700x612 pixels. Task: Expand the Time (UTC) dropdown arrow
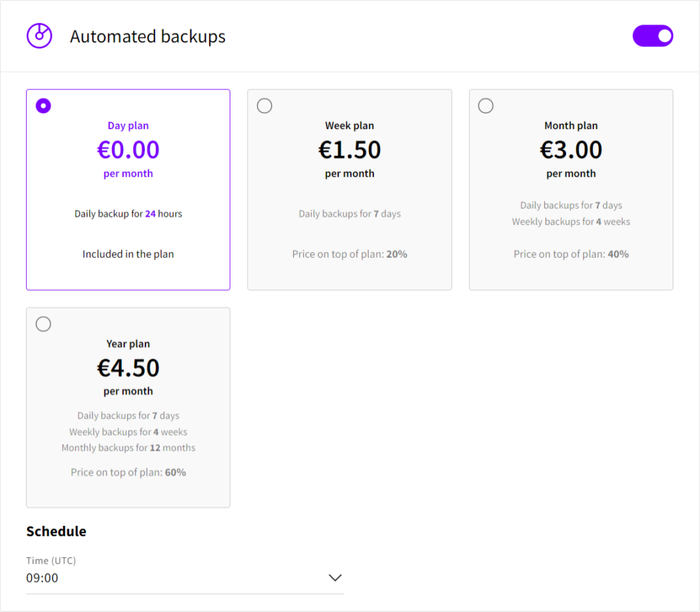[x=335, y=578]
